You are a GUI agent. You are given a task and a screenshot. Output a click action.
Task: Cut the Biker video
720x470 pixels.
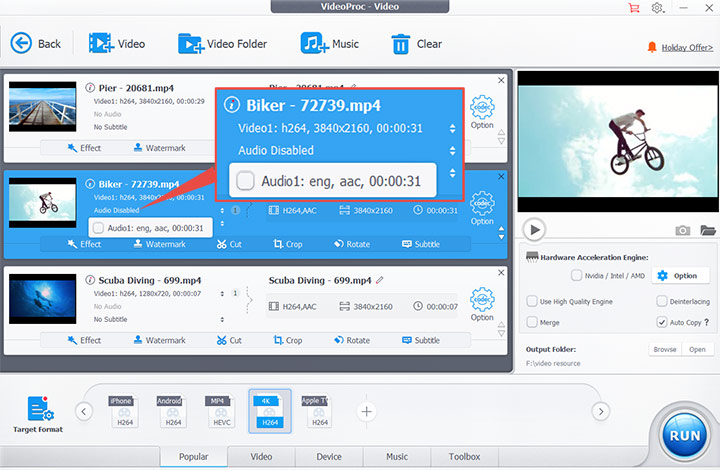(x=229, y=244)
